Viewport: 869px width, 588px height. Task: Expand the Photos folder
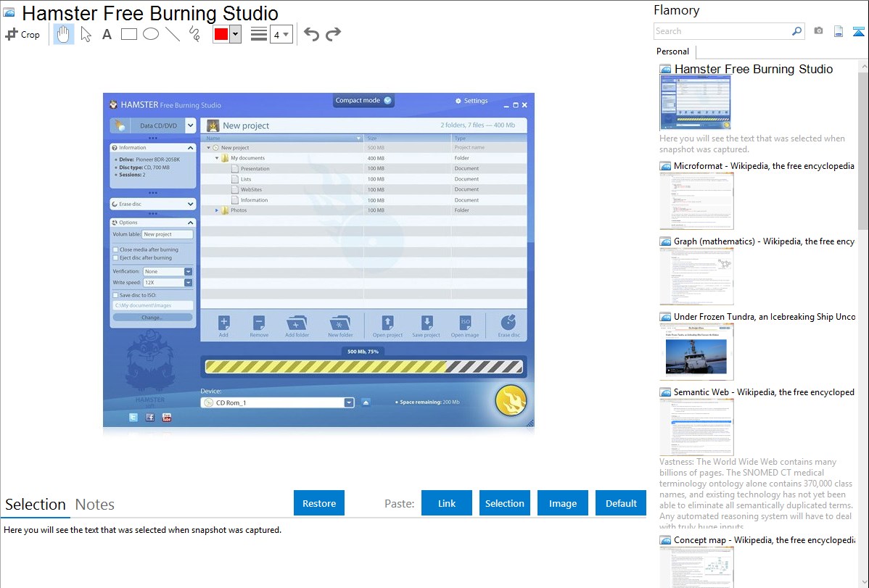218,210
